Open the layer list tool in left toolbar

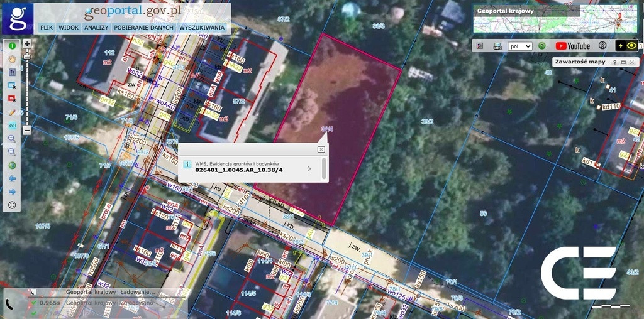pos(12,73)
